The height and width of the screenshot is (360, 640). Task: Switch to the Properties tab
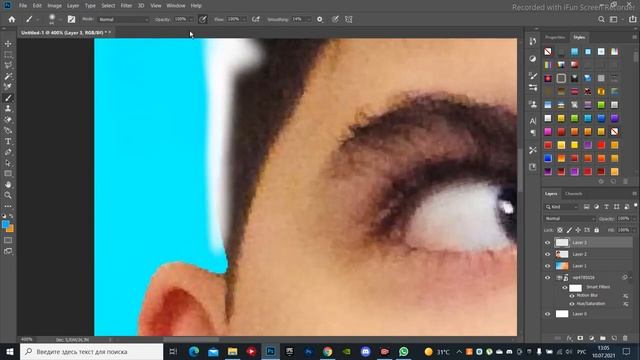tap(555, 37)
